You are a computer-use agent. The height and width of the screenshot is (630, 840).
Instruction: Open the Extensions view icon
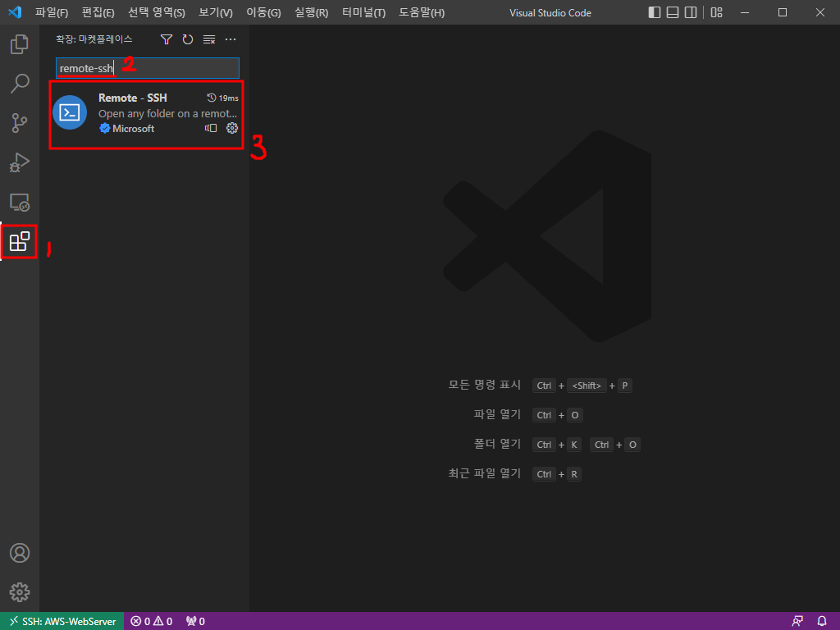click(20, 242)
